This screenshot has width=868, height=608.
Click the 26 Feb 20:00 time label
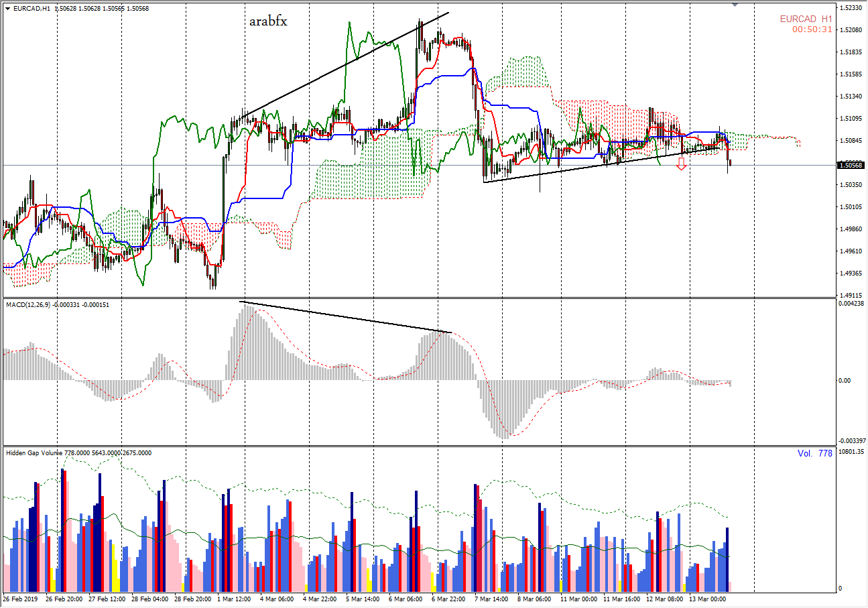[64, 599]
